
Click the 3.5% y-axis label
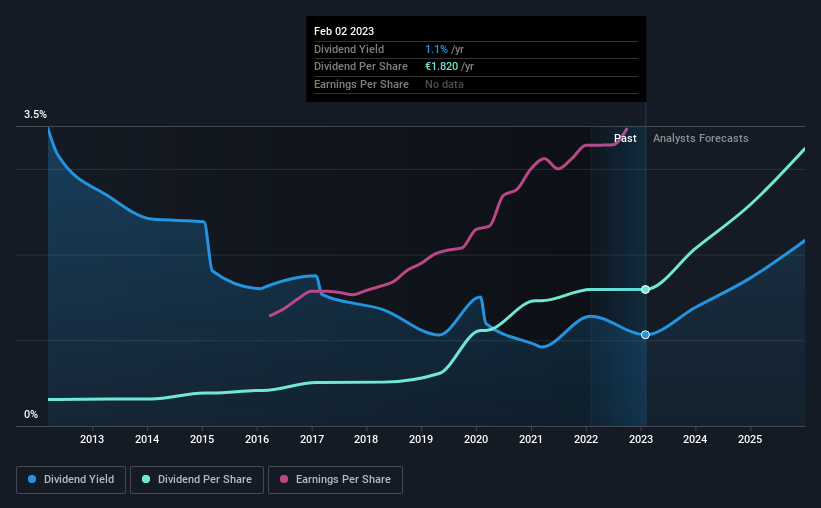tap(35, 114)
